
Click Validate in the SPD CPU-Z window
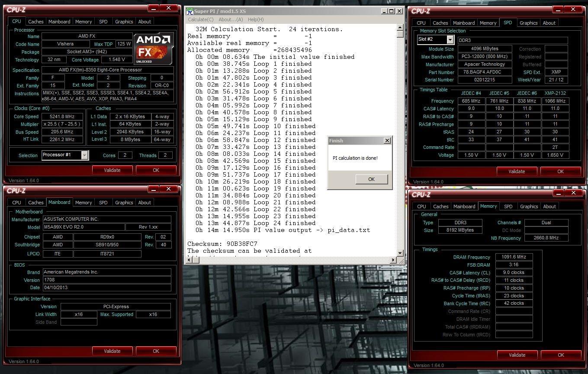pyautogui.click(x=517, y=171)
